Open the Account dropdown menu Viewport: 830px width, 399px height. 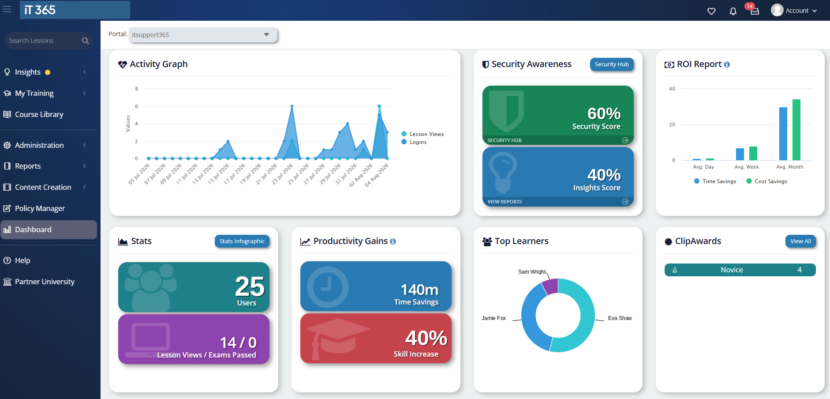(x=794, y=11)
